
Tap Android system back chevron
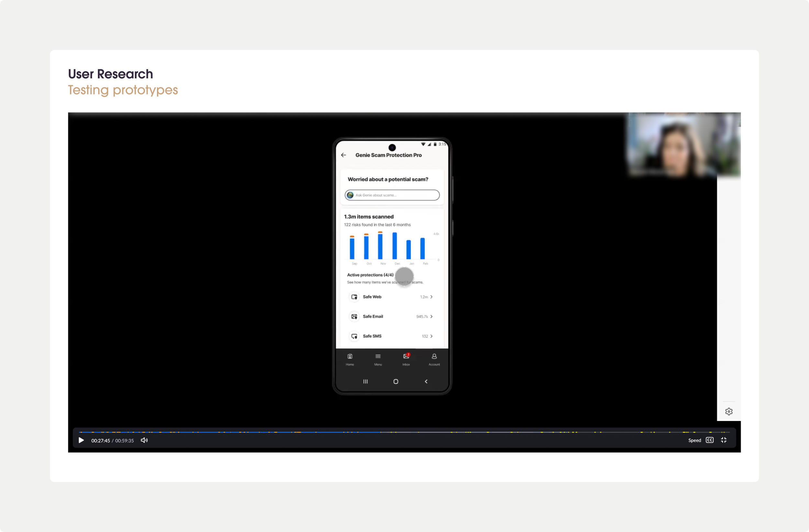426,382
